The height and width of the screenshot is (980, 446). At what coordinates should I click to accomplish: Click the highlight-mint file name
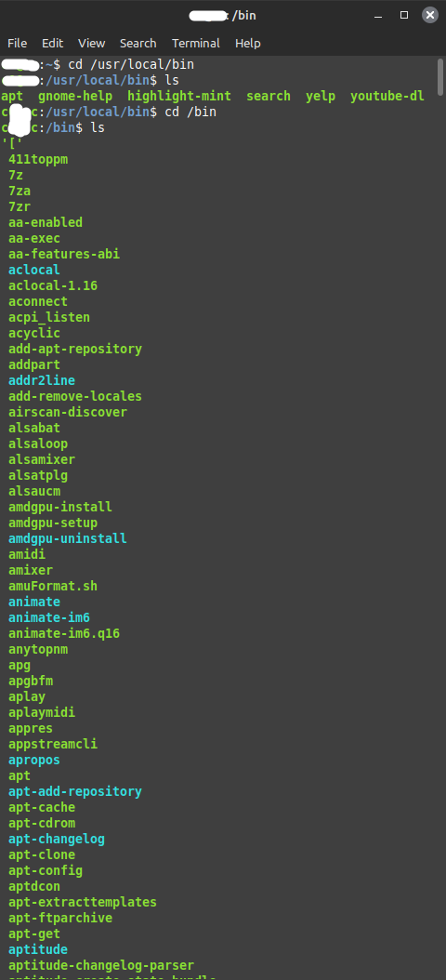(x=179, y=97)
